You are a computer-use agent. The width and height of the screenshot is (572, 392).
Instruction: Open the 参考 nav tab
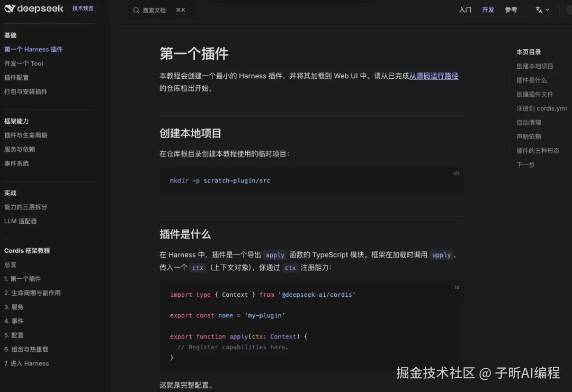tap(511, 10)
